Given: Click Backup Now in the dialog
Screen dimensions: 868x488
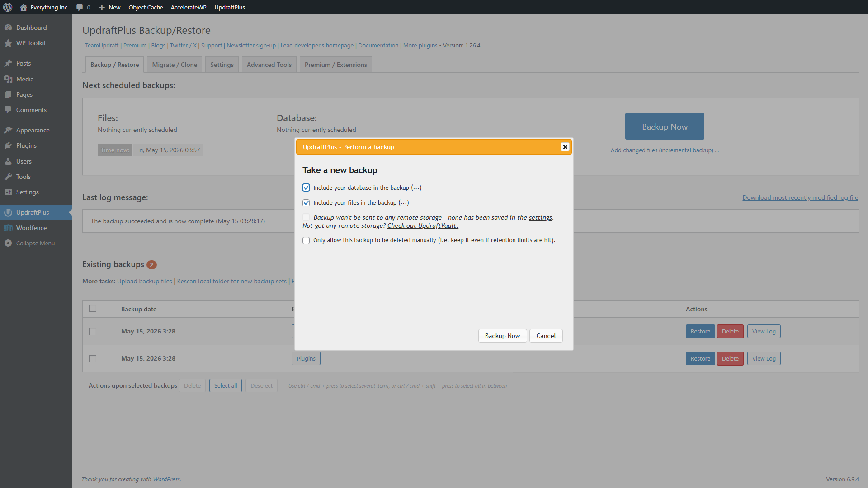Looking at the screenshot, I should pos(502,336).
